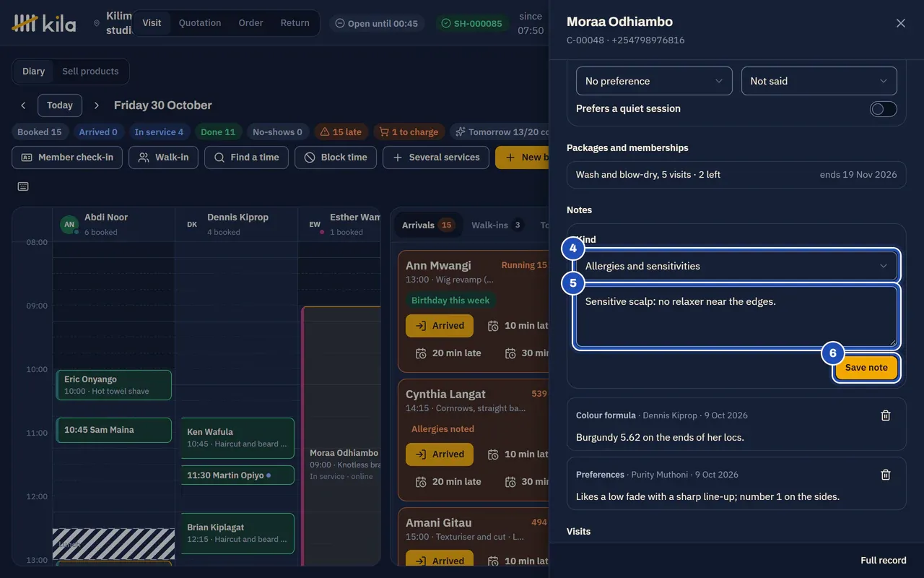This screenshot has width=924, height=578.
Task: Delete the Colour formula note
Action: click(x=886, y=415)
